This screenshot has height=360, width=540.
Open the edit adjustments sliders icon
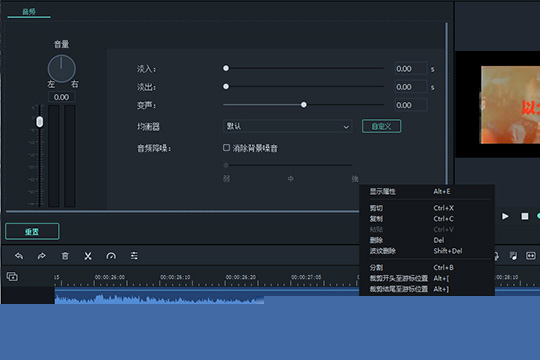[x=134, y=256]
